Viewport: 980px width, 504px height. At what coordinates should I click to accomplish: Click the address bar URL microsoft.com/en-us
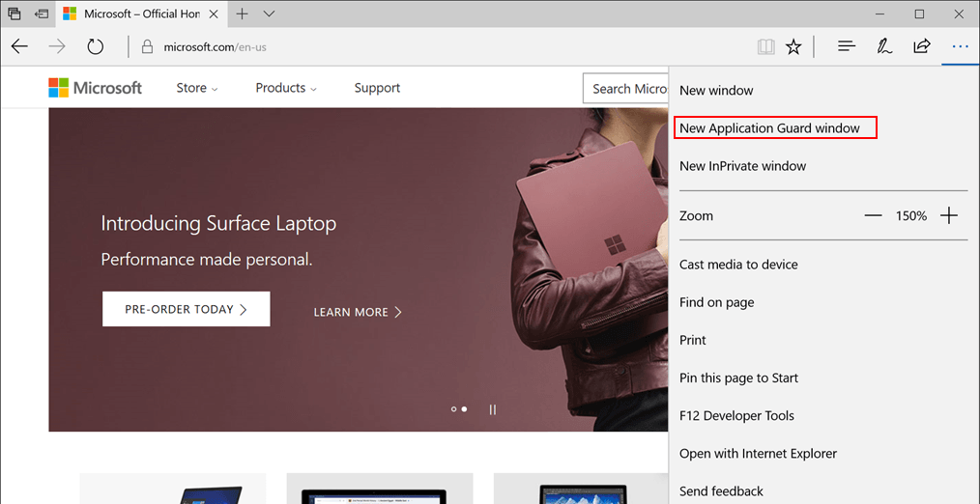point(215,47)
